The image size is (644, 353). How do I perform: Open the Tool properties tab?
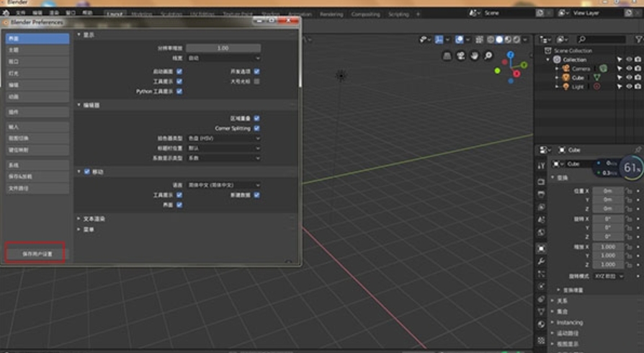point(541,166)
